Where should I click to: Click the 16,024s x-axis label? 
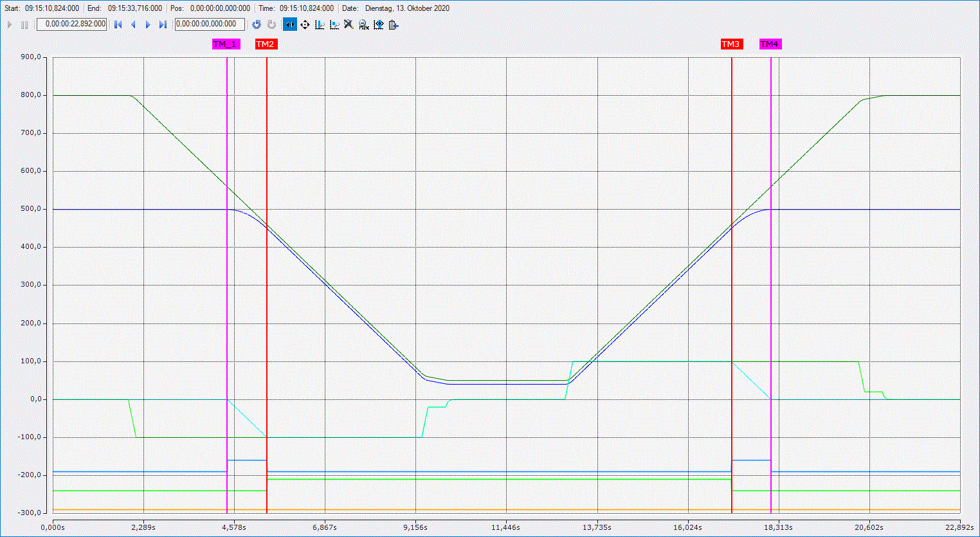(x=687, y=527)
